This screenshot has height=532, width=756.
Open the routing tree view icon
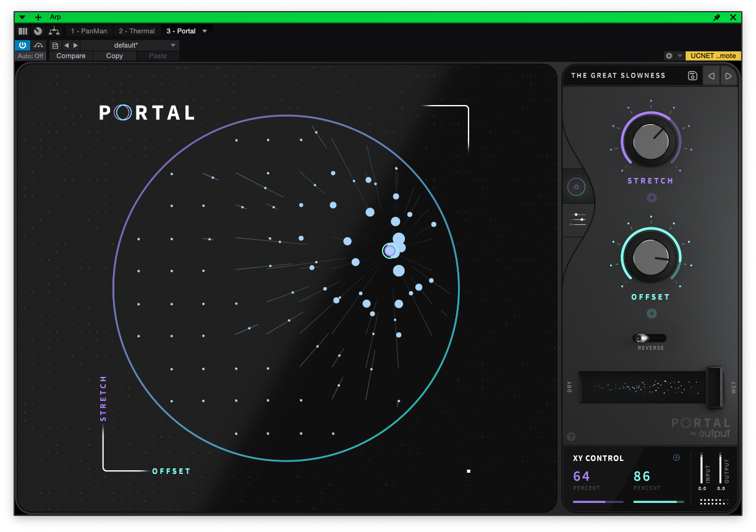pyautogui.click(x=54, y=31)
